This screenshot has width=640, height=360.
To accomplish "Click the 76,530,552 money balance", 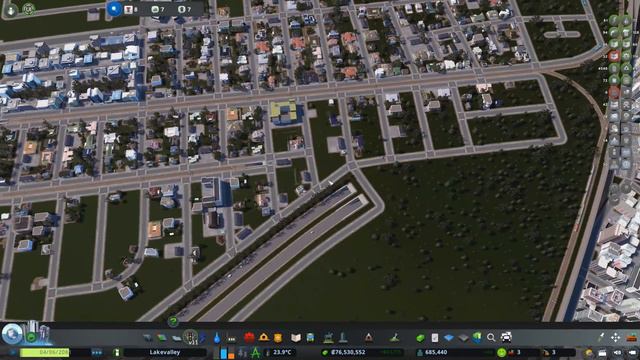I will pos(348,352).
